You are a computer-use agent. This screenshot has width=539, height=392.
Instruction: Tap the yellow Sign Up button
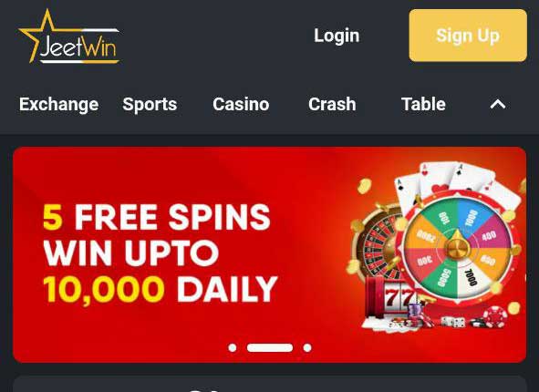click(468, 36)
